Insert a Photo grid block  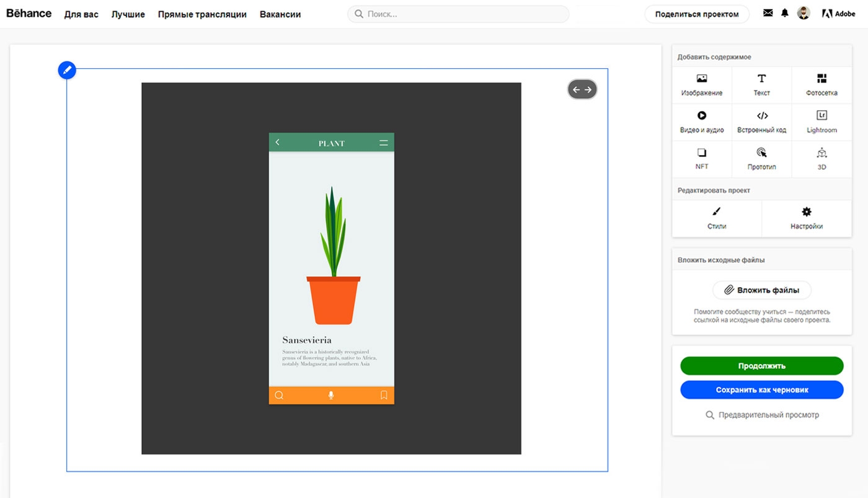[821, 85]
